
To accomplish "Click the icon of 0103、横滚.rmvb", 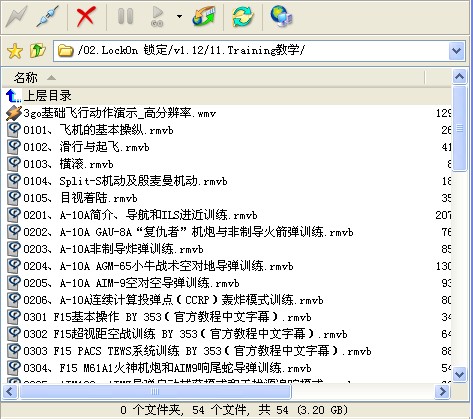I will point(14,164).
